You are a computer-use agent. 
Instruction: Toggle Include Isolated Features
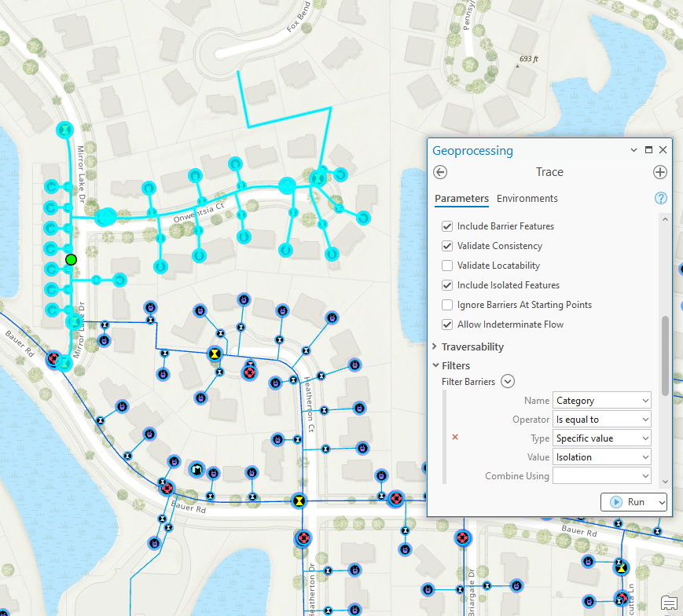[447, 285]
